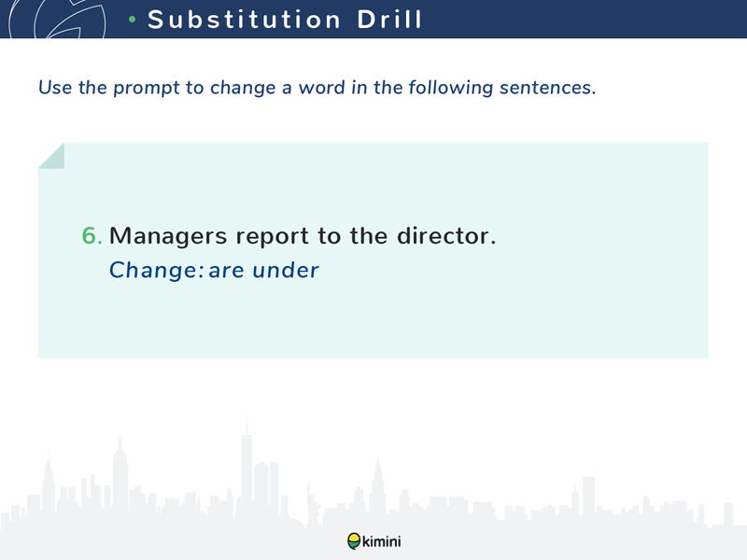Click the kimini brand text
This screenshot has height=560, width=747.
click(x=382, y=541)
